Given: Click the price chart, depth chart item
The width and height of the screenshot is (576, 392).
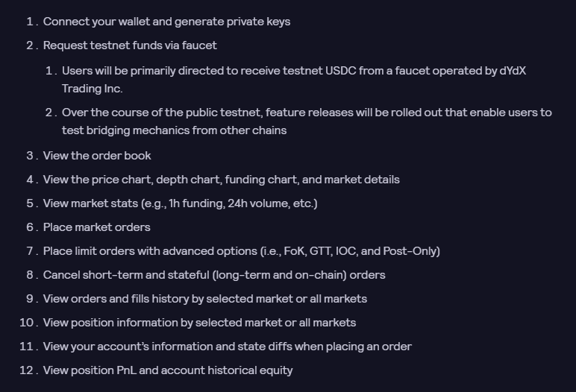Looking at the screenshot, I should point(222,180).
